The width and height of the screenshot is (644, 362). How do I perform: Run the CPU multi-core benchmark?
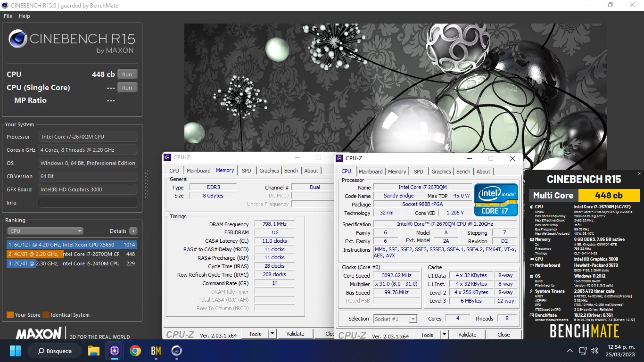click(127, 74)
